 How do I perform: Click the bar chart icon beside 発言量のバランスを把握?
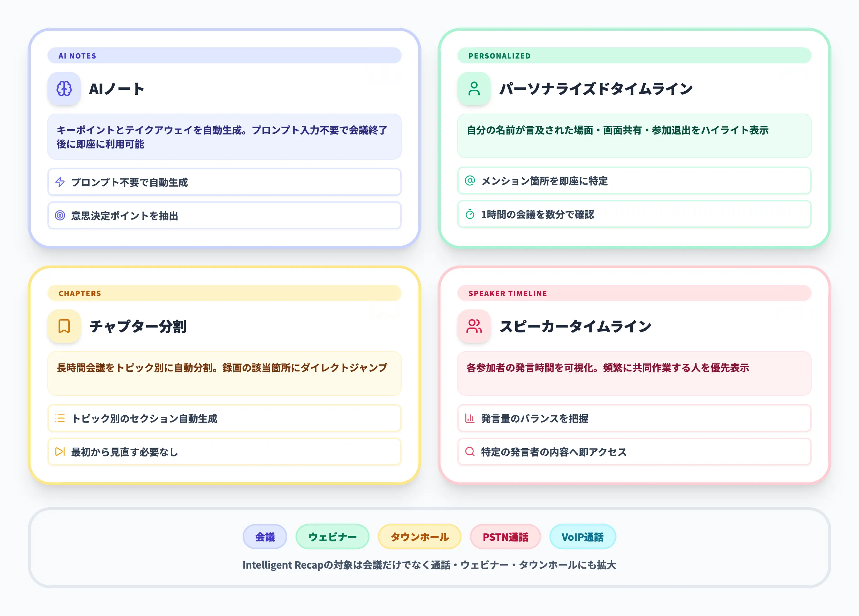click(470, 418)
